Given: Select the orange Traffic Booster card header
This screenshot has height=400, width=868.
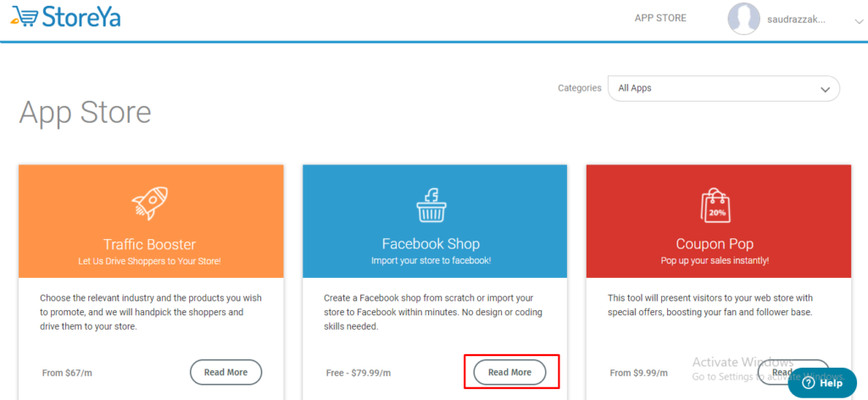Looking at the screenshot, I should (151, 221).
